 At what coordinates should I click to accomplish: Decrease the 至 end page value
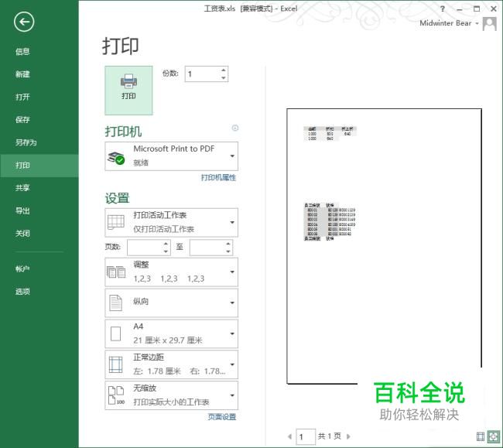(x=228, y=251)
